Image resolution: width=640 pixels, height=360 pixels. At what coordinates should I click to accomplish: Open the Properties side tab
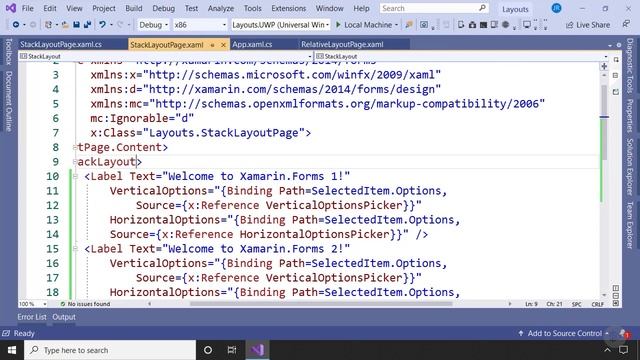(630, 116)
